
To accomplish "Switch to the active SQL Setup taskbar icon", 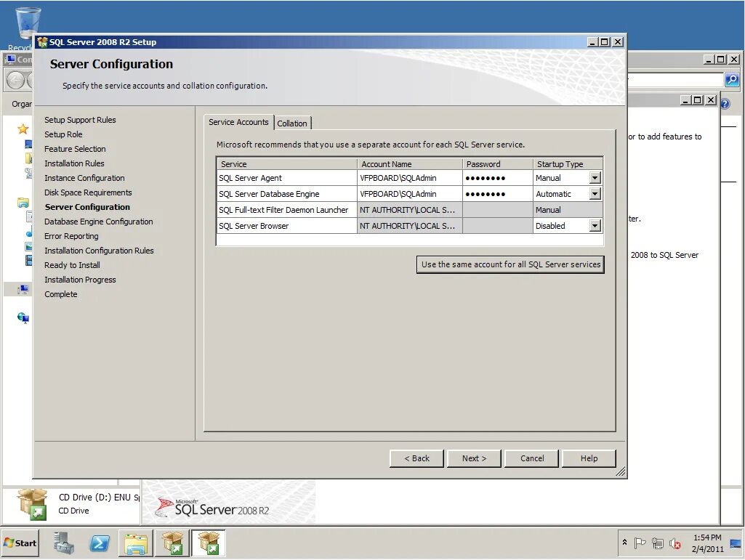I will pyautogui.click(x=208, y=543).
